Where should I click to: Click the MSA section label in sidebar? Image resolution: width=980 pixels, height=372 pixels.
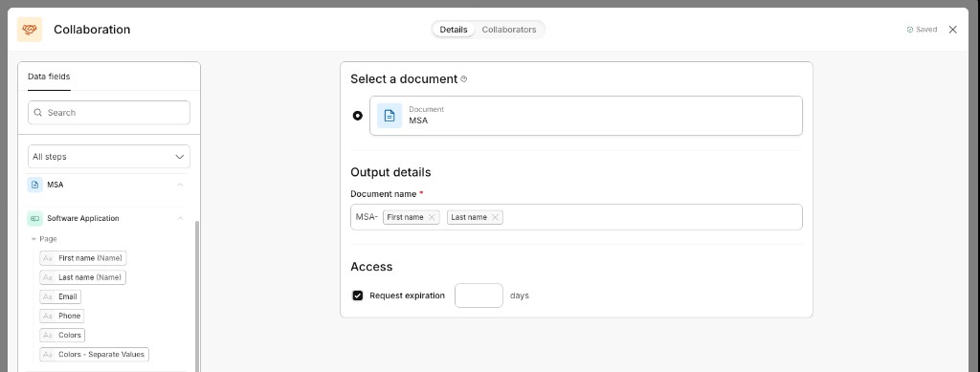(55, 185)
